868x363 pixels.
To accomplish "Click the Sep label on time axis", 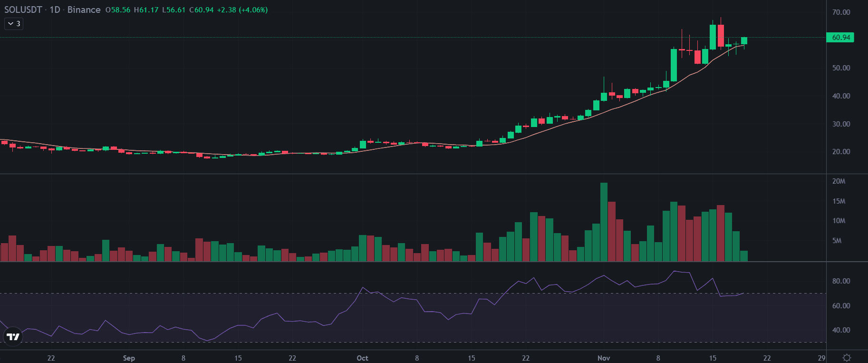I will point(129,358).
